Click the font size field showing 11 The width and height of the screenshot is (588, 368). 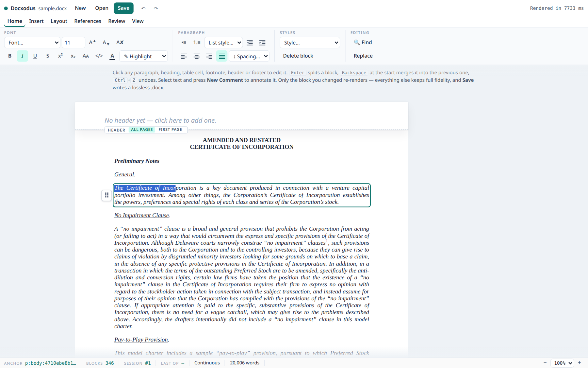73,43
